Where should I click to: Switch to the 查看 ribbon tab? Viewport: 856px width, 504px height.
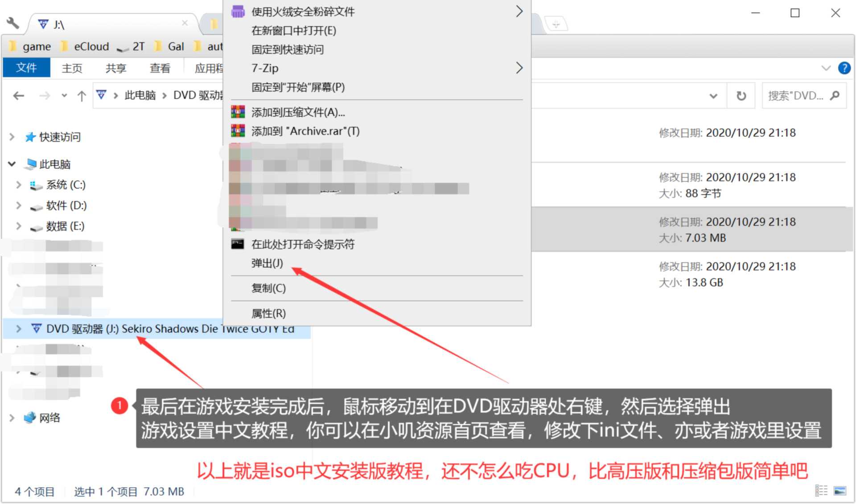(160, 68)
